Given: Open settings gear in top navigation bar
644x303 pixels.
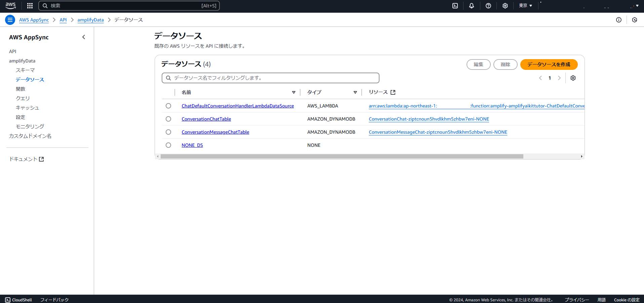Looking at the screenshot, I should point(505,6).
